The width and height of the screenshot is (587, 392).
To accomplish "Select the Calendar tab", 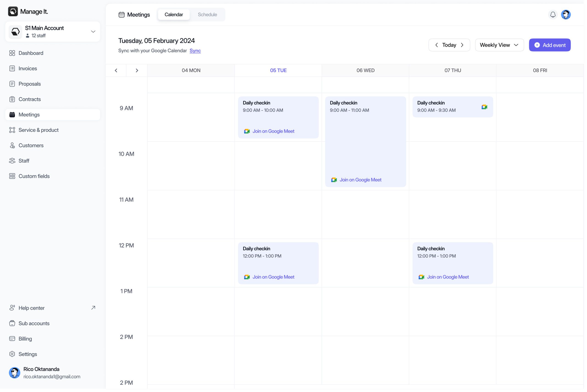I will click(x=174, y=15).
